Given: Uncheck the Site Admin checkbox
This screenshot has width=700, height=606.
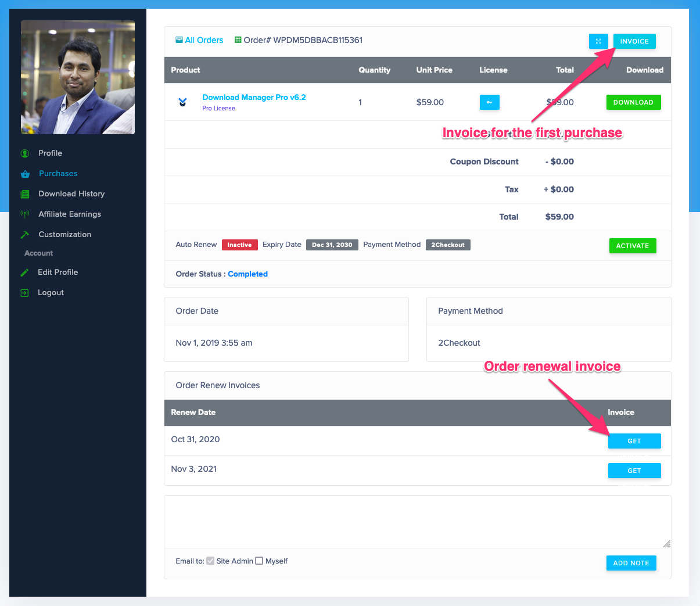Looking at the screenshot, I should 210,560.
